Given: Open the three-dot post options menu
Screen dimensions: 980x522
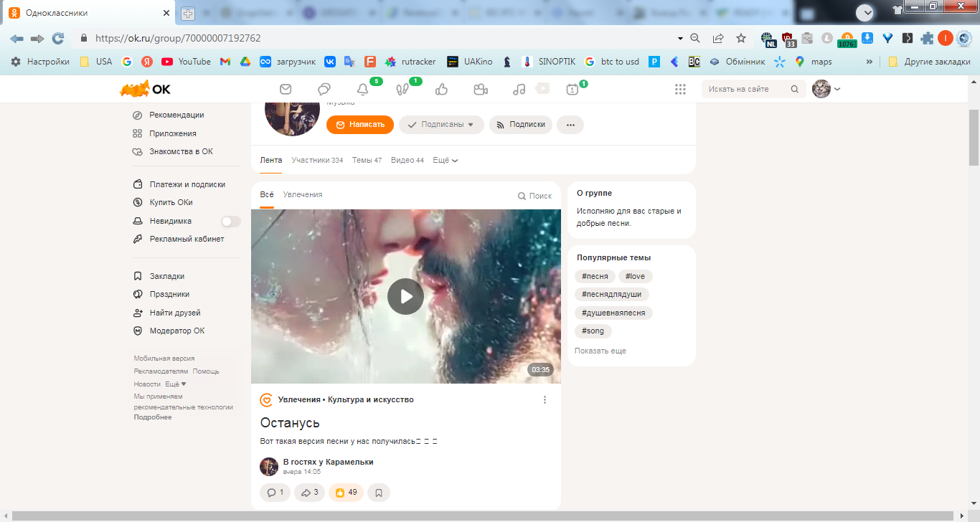Looking at the screenshot, I should tap(545, 399).
